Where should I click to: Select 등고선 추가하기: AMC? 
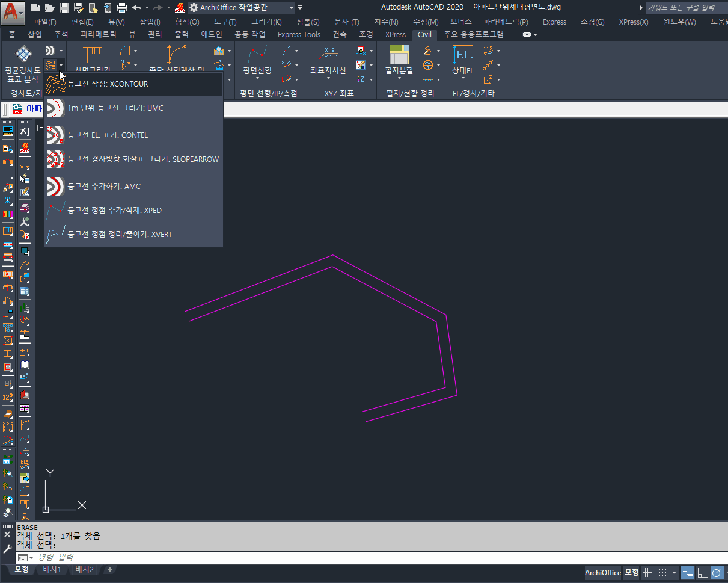coord(133,187)
